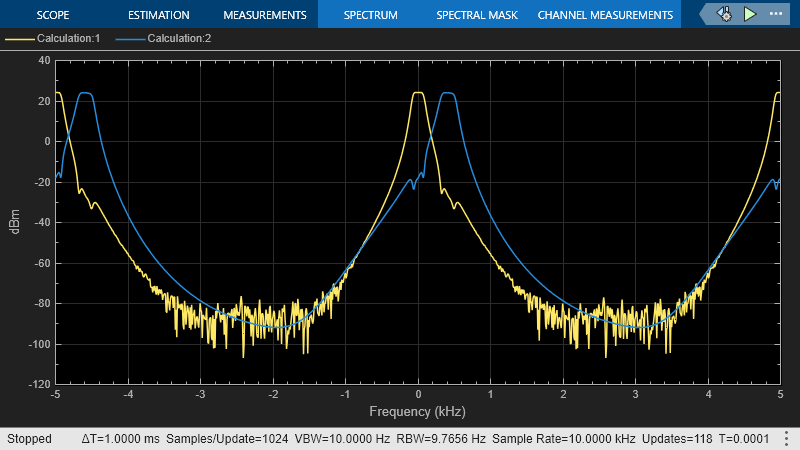Click the run configuration gear icon

[x=724, y=14]
